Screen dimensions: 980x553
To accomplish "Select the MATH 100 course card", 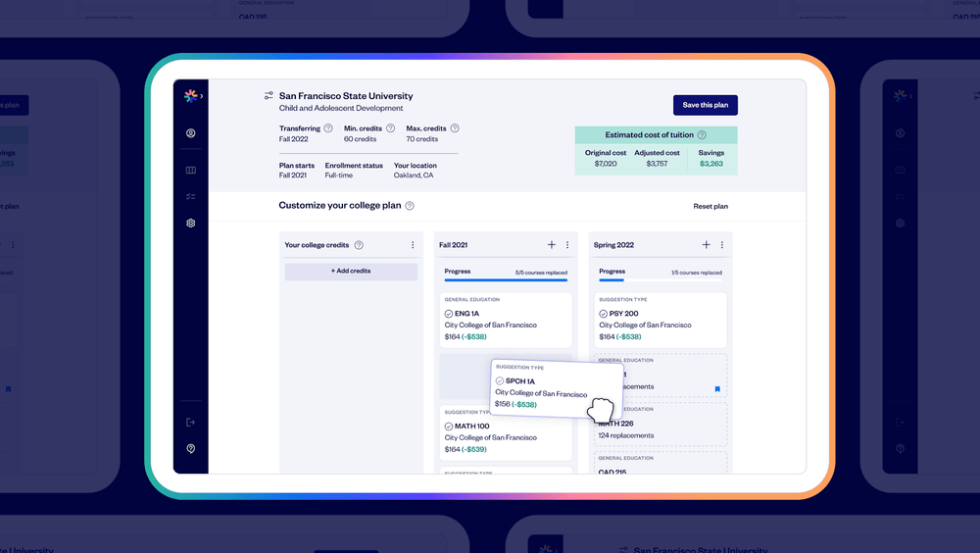I will click(x=506, y=433).
